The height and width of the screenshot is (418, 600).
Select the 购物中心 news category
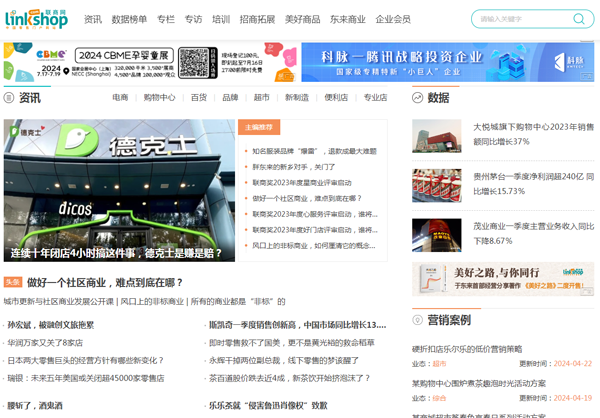click(x=160, y=98)
